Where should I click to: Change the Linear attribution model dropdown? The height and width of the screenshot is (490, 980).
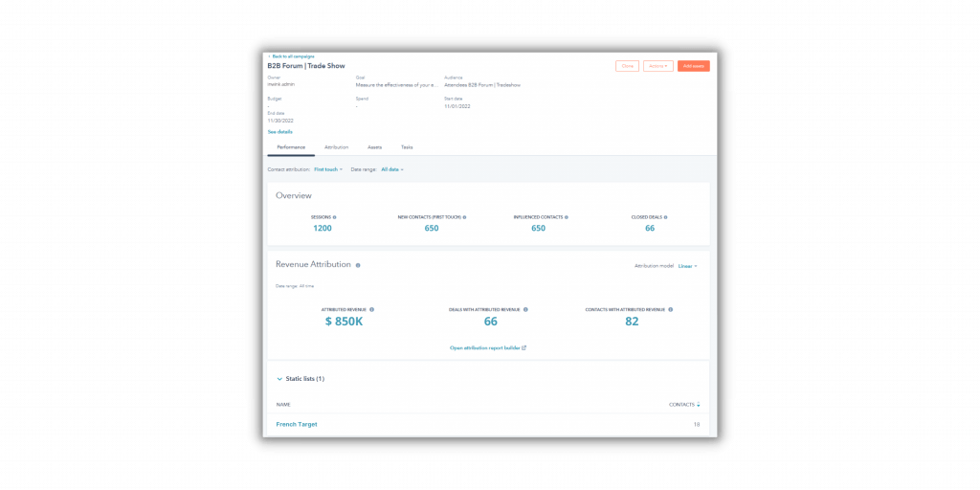687,266
